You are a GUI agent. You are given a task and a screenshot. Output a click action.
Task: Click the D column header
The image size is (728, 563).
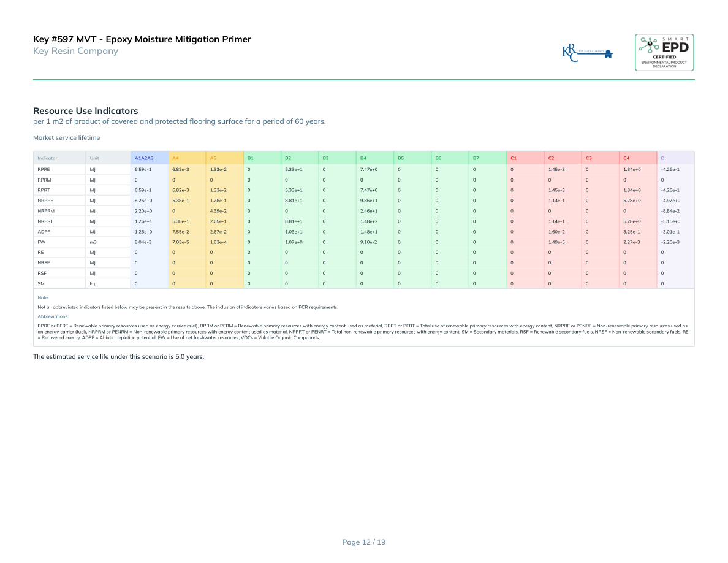click(662, 158)
